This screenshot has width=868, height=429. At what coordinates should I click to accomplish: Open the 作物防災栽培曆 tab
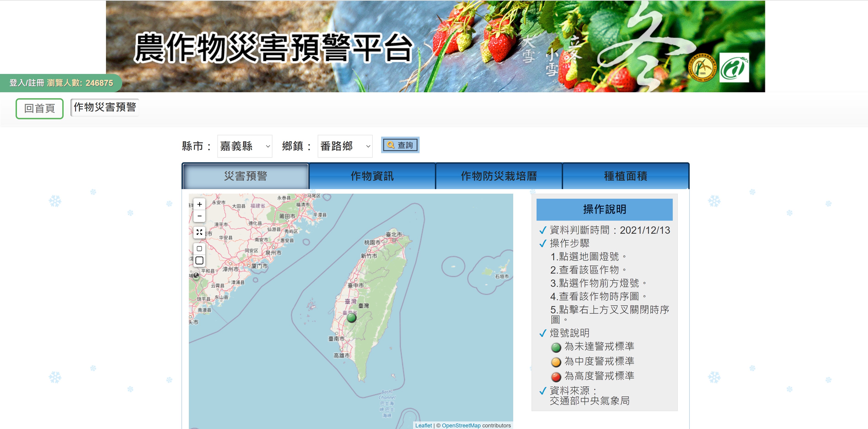click(x=499, y=176)
